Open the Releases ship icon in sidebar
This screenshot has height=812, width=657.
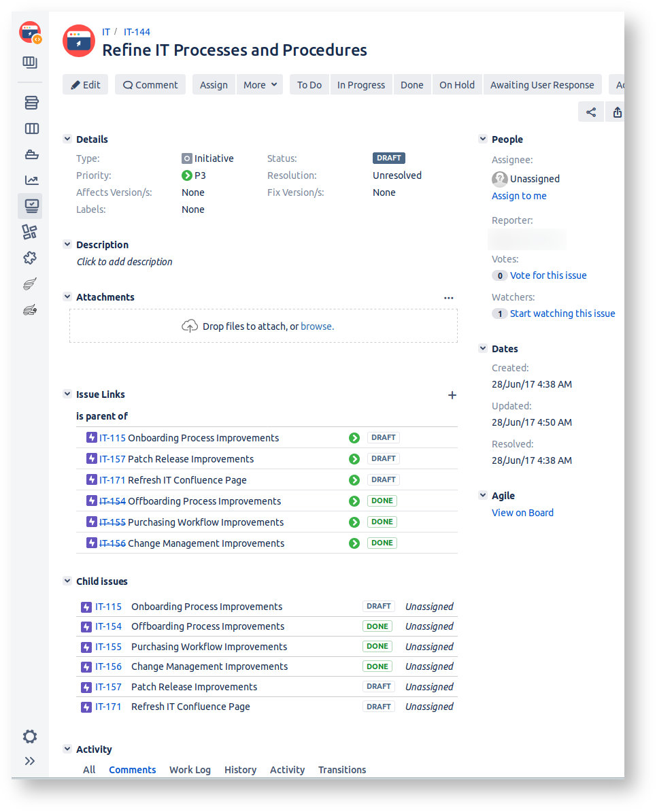pyautogui.click(x=31, y=154)
